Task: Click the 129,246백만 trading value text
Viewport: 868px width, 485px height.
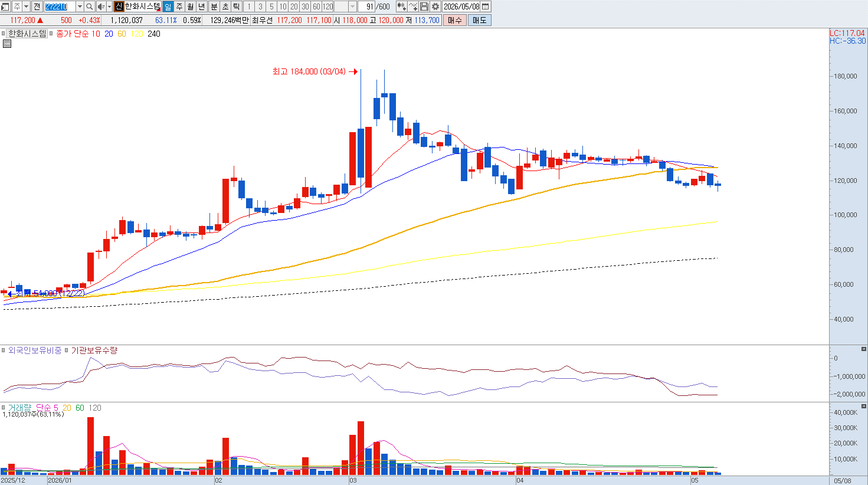Action: pyautogui.click(x=229, y=20)
